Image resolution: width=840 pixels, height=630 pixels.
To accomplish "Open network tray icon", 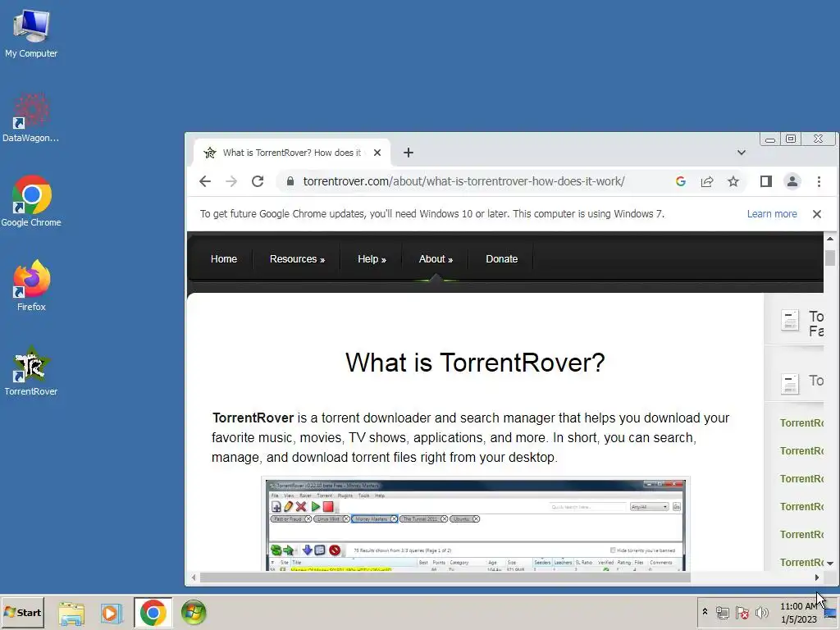I will pyautogui.click(x=723, y=613).
